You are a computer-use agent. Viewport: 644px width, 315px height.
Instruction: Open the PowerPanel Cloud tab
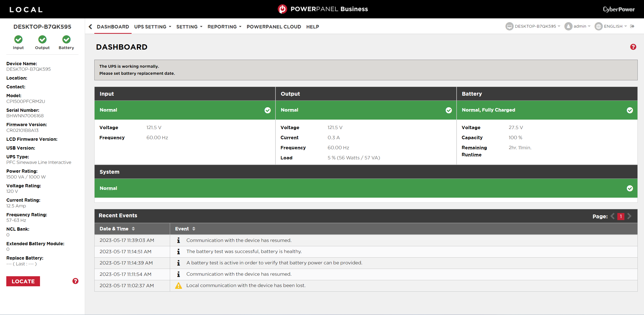(x=274, y=27)
